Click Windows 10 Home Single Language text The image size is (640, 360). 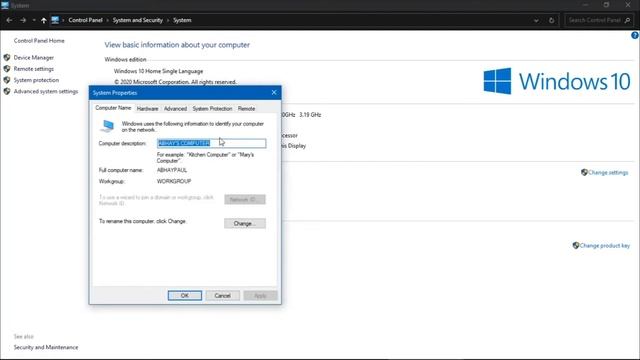[158, 71]
